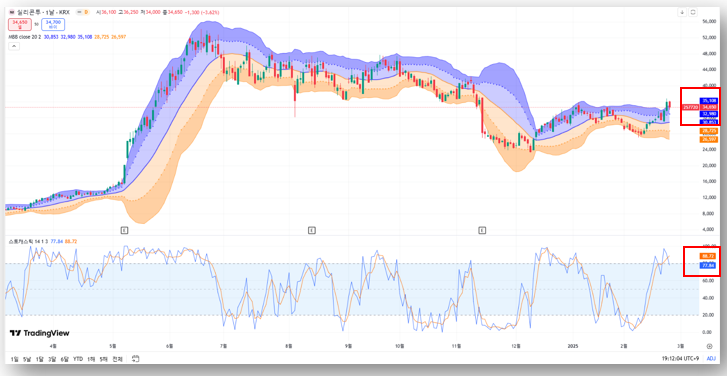Select the 전체 (all) time range

click(118, 359)
